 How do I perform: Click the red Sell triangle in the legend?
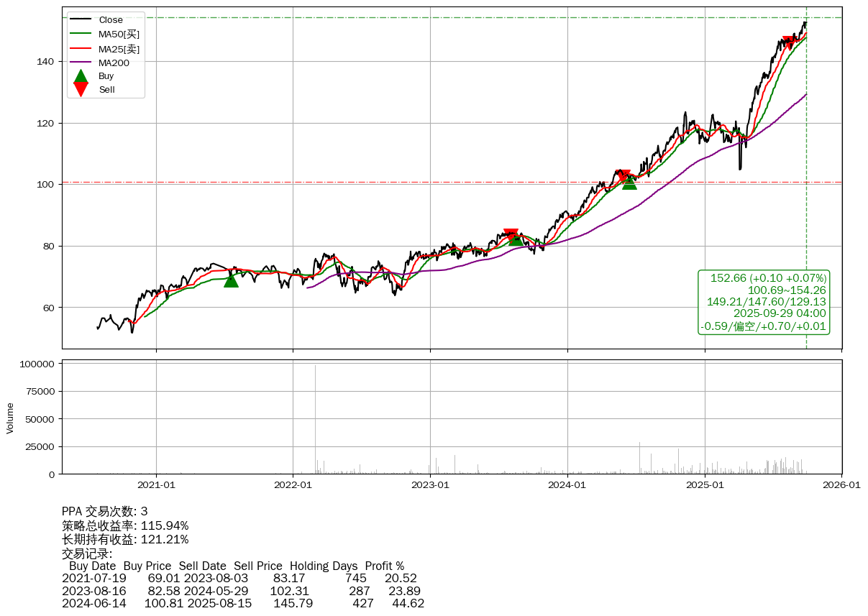pyautogui.click(x=81, y=89)
